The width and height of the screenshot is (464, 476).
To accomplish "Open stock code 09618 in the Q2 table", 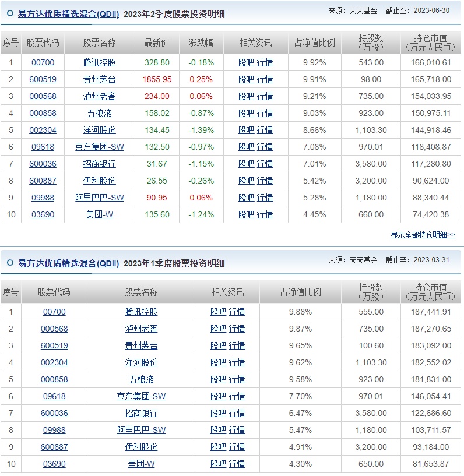I will coord(43,147).
